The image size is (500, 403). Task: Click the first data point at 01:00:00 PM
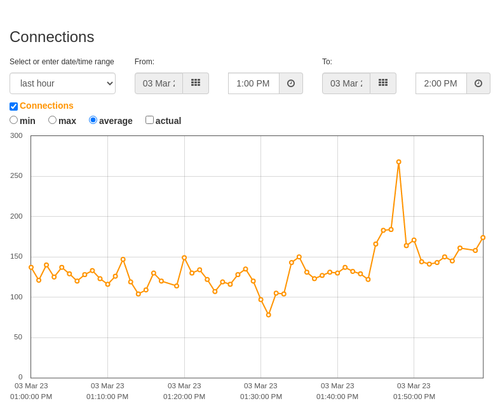(31, 267)
